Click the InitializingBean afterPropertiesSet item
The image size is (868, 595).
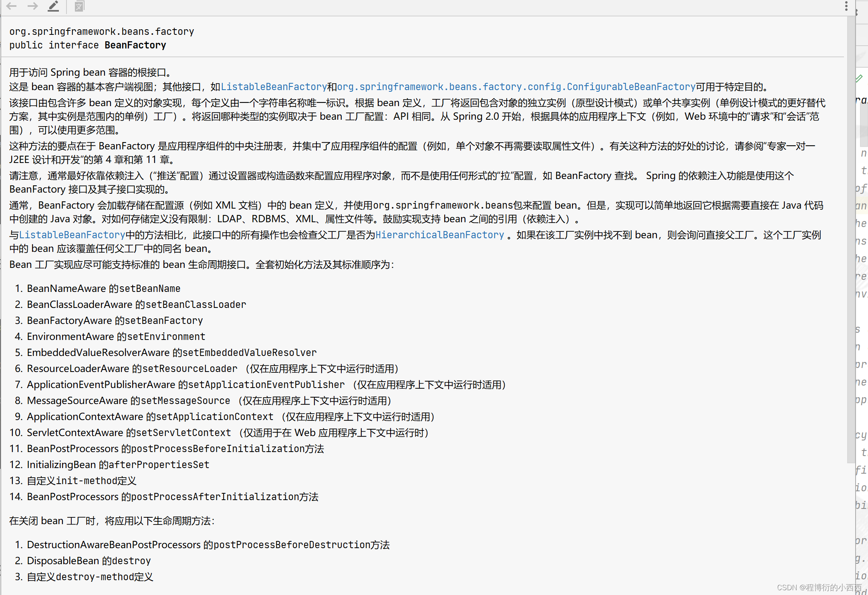coord(118,465)
